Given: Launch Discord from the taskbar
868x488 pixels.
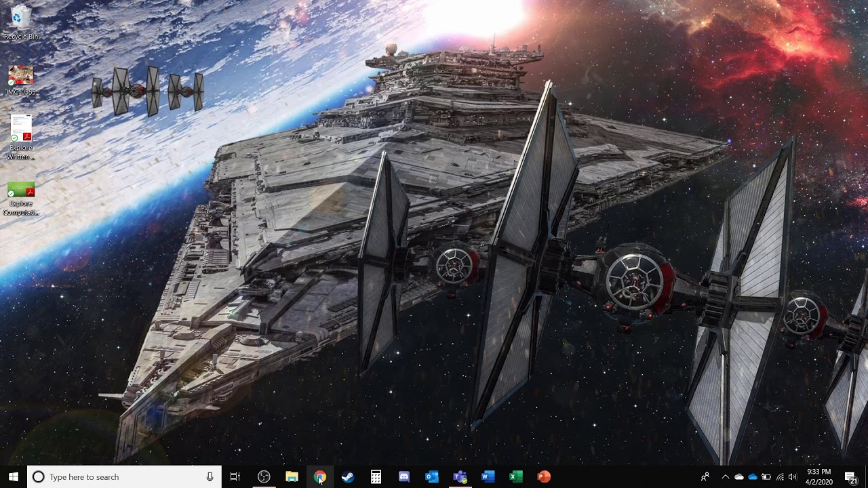Looking at the screenshot, I should coord(404,477).
